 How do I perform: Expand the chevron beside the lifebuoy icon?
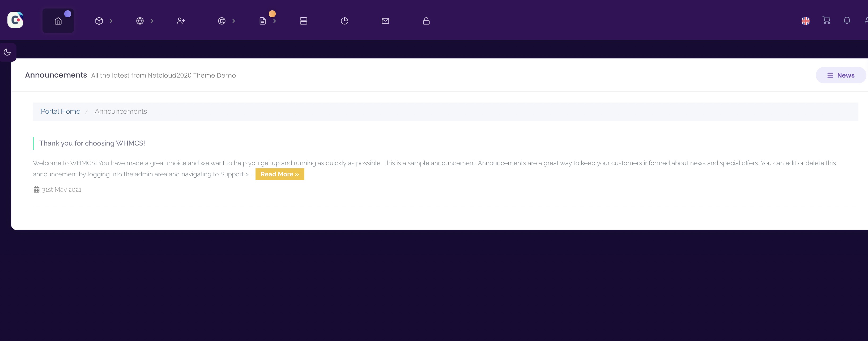coord(234,21)
